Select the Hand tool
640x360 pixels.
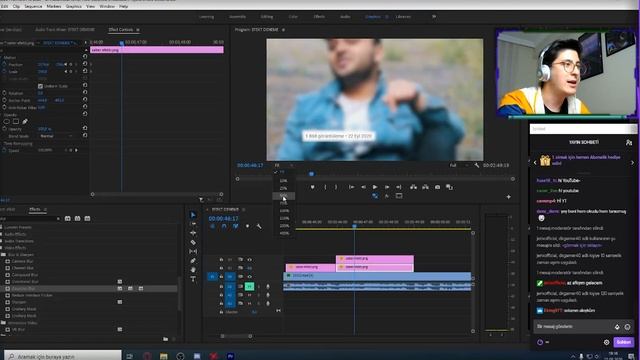pos(193,270)
